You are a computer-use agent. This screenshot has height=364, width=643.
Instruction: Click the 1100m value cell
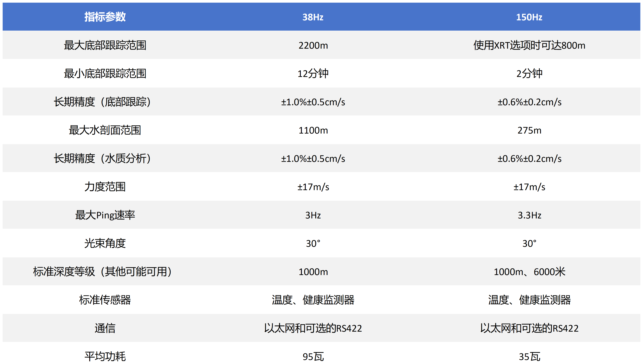[x=313, y=130]
